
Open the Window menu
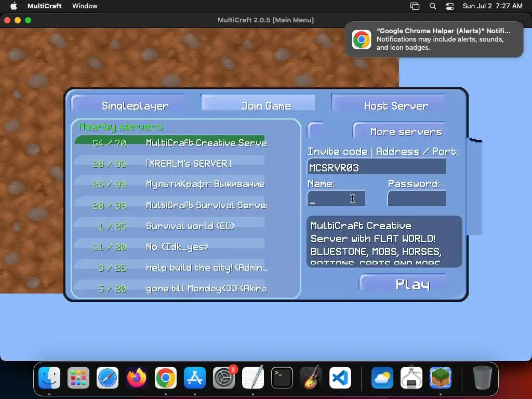85,6
